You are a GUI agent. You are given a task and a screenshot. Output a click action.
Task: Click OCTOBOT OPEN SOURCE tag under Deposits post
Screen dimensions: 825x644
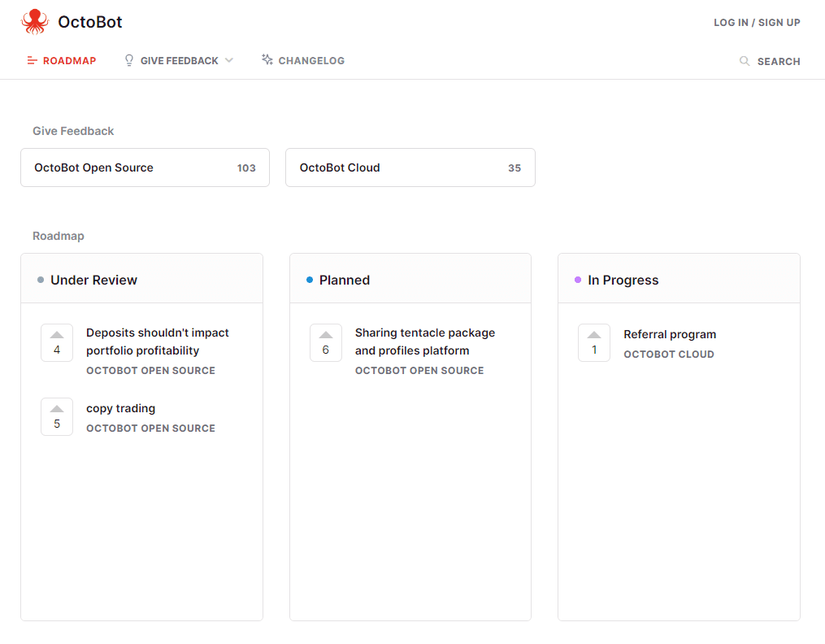pyautogui.click(x=150, y=371)
